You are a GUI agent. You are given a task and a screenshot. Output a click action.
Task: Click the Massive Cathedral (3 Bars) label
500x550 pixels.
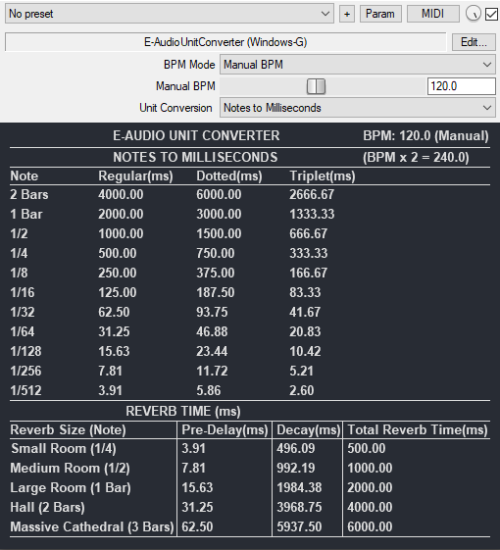92,528
